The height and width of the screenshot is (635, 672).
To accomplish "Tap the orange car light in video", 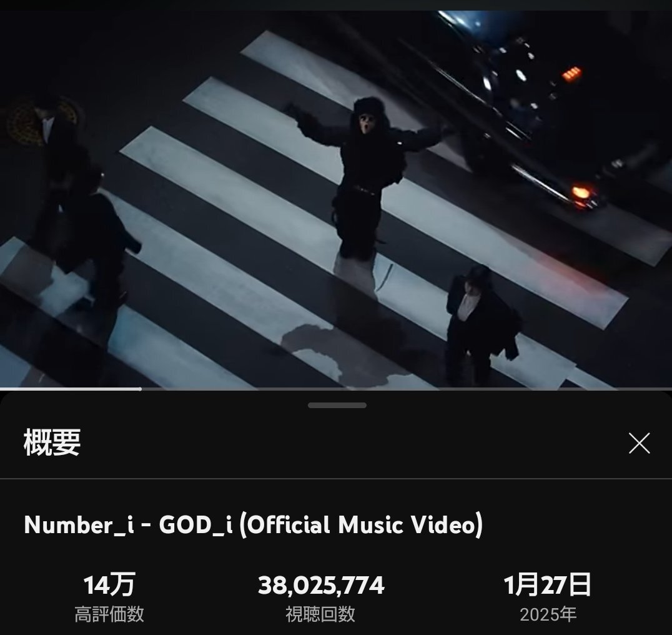I will click(x=581, y=192).
